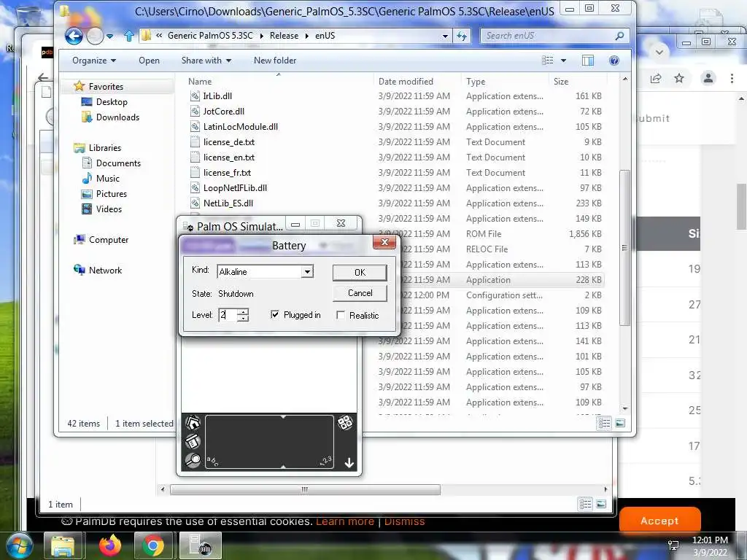The height and width of the screenshot is (560, 747).
Task: Click the battery Level input field
Action: [x=228, y=315]
